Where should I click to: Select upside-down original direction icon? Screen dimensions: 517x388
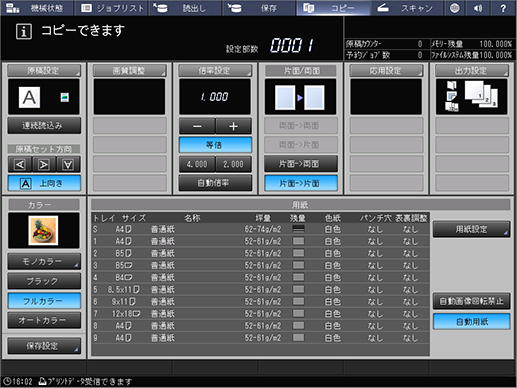point(68,164)
